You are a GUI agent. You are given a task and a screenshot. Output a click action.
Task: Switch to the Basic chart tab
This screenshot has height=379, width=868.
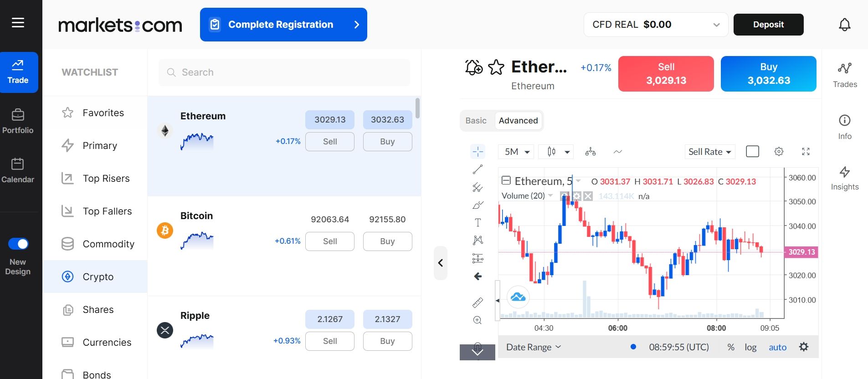pyautogui.click(x=476, y=121)
